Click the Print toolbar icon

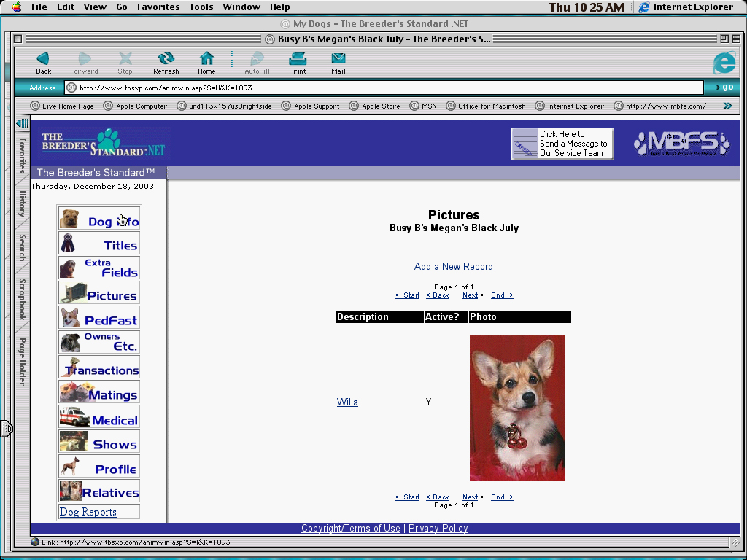297,59
